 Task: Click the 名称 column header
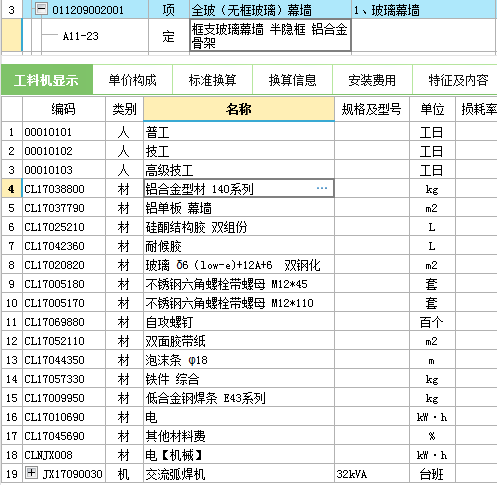pos(239,109)
